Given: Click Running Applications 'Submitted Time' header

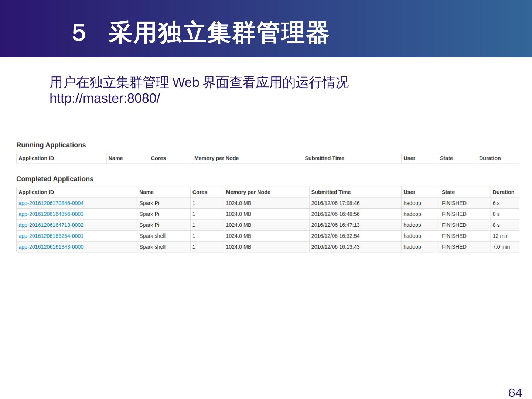Looking at the screenshot, I should (x=324, y=158).
